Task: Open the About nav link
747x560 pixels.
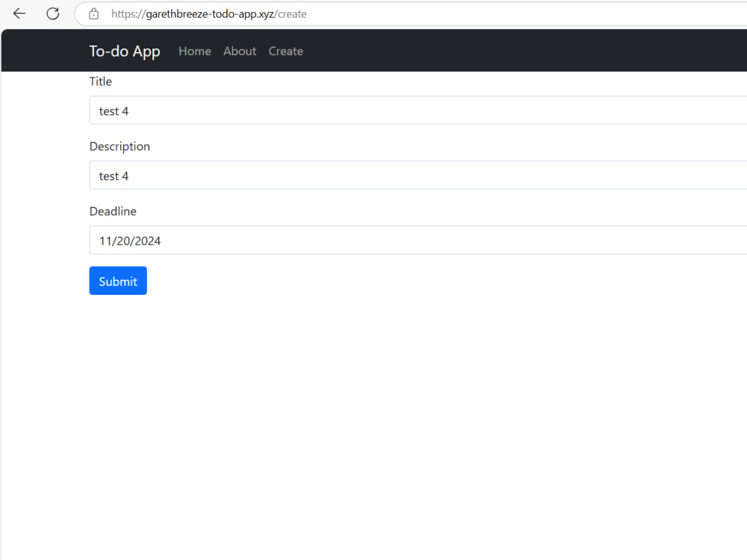Action: [240, 52]
